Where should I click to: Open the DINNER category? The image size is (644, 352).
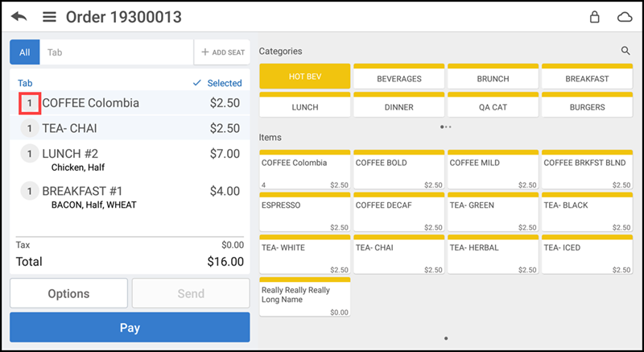pyautogui.click(x=398, y=105)
